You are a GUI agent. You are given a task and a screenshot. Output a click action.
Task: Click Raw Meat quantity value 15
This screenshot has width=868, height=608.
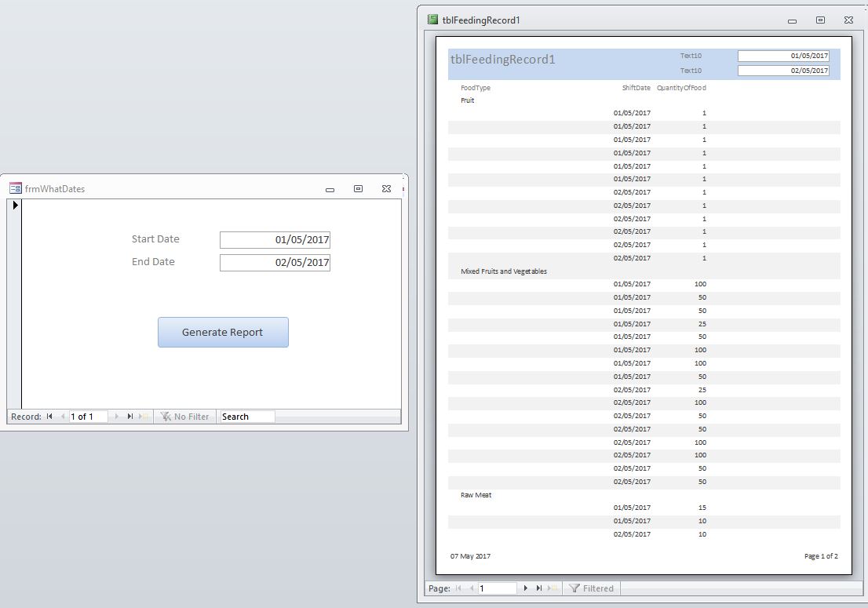tap(702, 508)
